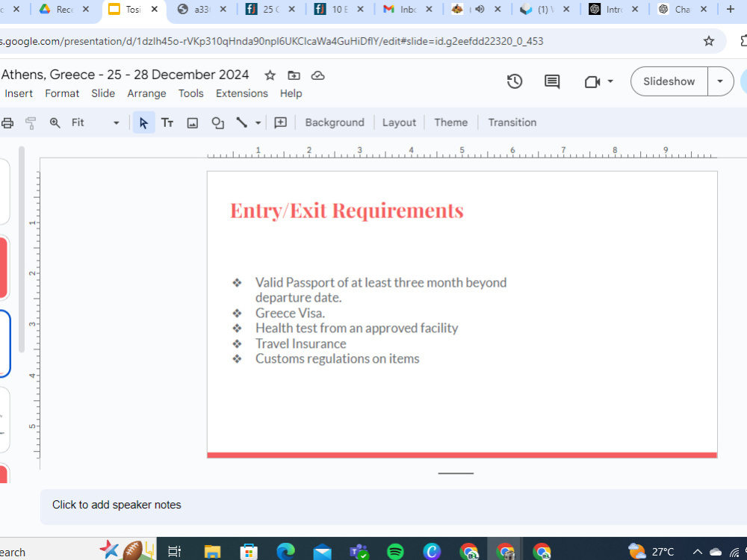Viewport: 747px width, 560px height.
Task: Open Canva app in the taskbar
Action: 432,552
